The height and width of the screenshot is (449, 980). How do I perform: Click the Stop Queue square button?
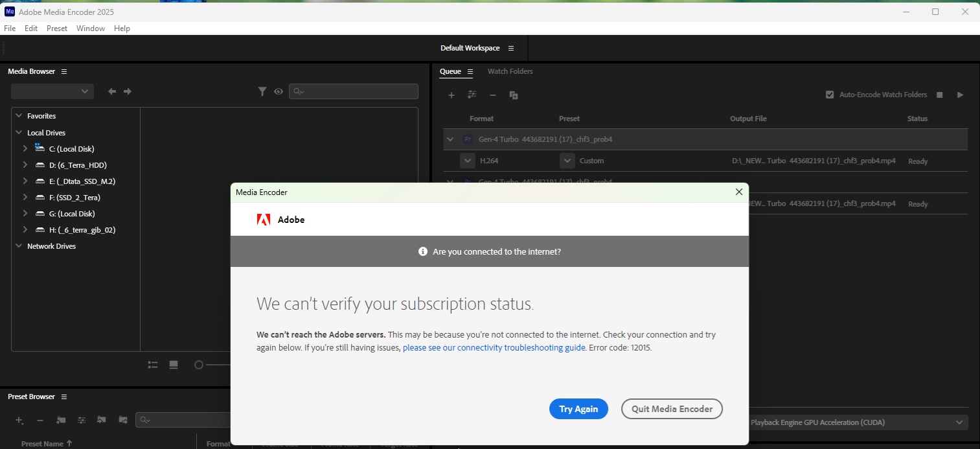pos(940,95)
